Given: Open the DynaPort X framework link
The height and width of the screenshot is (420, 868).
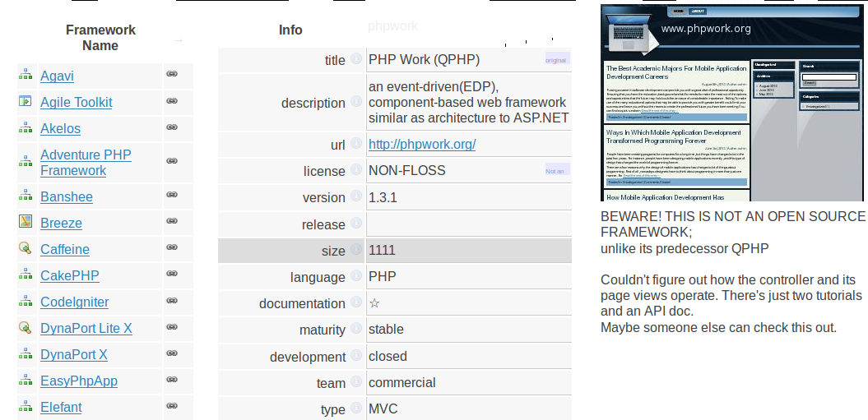Looking at the screenshot, I should pyautogui.click(x=73, y=355).
